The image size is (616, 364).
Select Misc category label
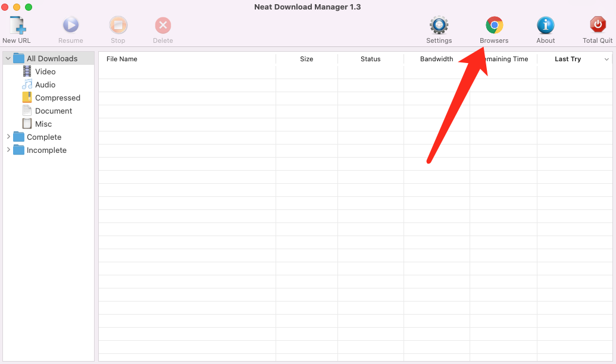pyautogui.click(x=43, y=124)
